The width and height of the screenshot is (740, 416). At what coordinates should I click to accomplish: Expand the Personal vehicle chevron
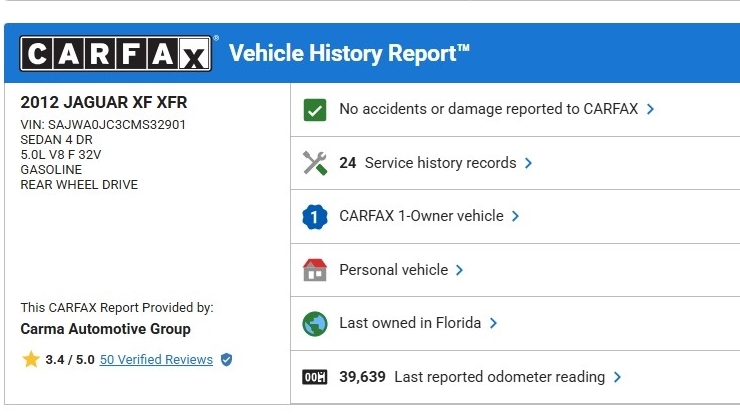pos(459,270)
